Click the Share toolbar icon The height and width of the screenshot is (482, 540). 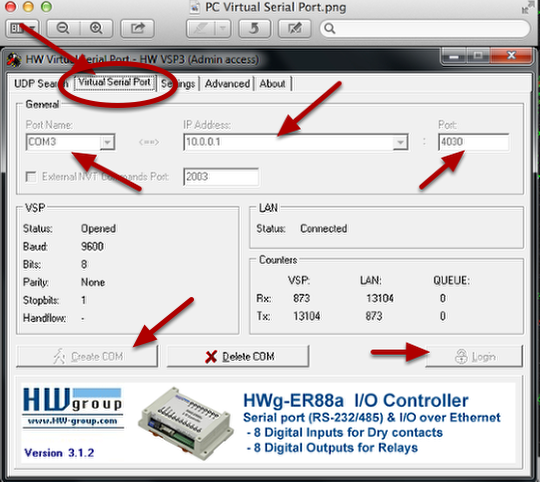137,28
